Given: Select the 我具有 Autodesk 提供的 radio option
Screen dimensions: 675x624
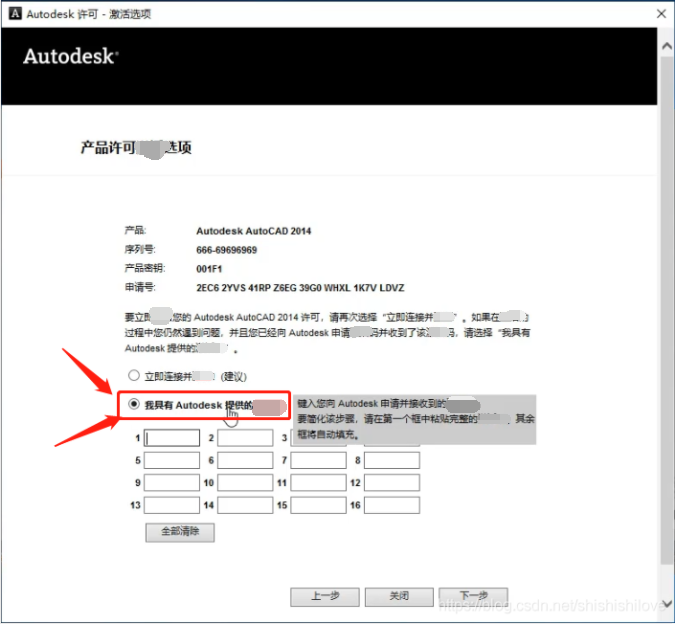Looking at the screenshot, I should point(134,404).
